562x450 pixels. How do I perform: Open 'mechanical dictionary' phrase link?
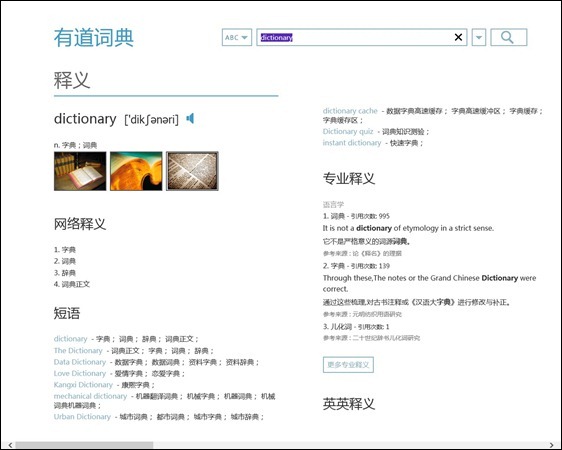[x=90, y=396]
